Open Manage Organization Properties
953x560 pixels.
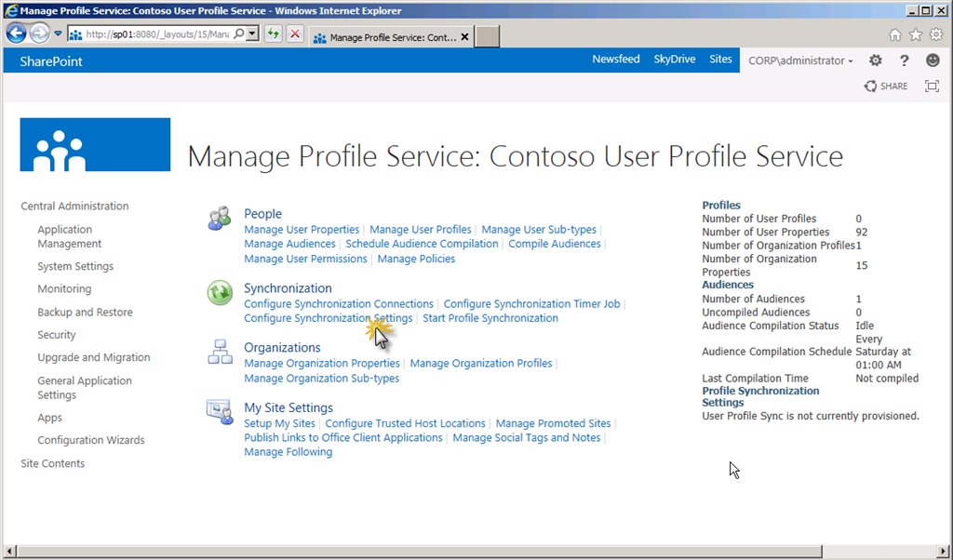coord(322,363)
